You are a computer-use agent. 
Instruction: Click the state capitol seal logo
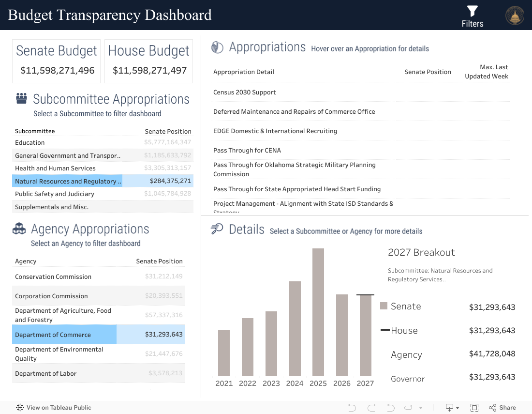pyautogui.click(x=515, y=15)
